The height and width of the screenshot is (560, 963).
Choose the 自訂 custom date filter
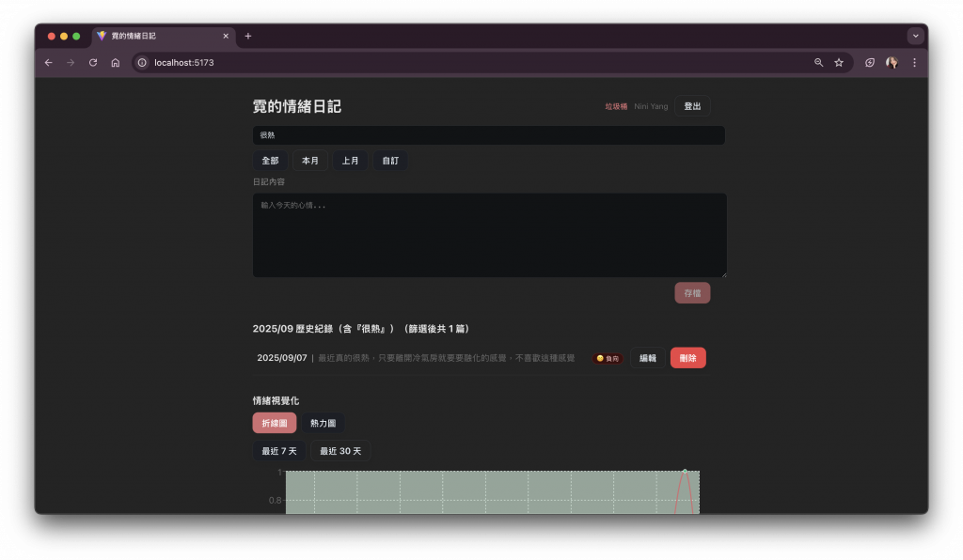(x=390, y=161)
